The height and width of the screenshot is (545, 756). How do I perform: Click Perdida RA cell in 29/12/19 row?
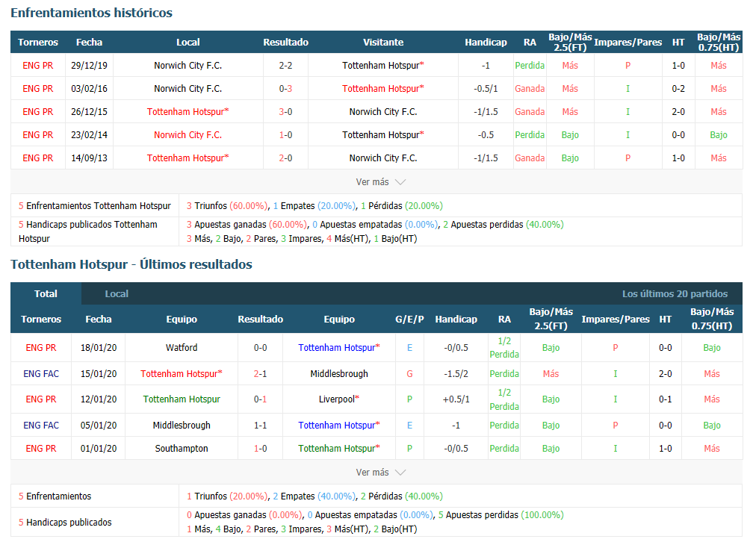tap(530, 66)
